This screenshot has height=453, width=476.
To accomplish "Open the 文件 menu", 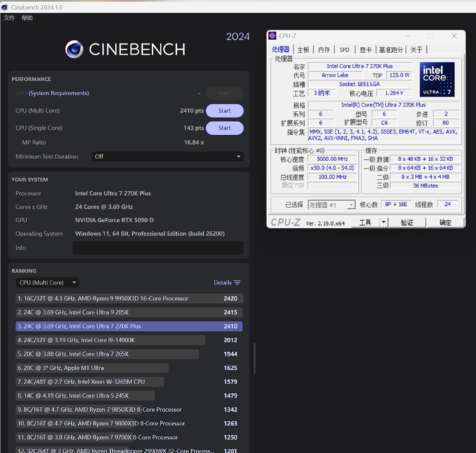I will point(9,18).
